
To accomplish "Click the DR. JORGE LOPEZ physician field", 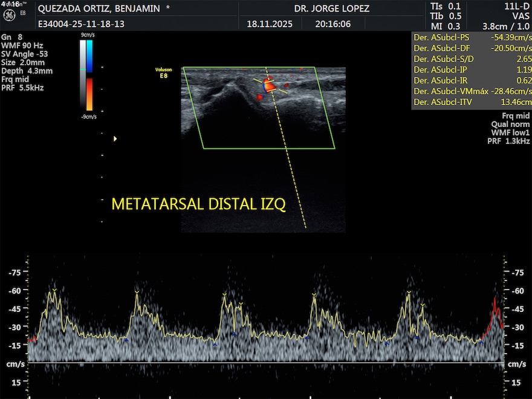I will click(x=331, y=8).
